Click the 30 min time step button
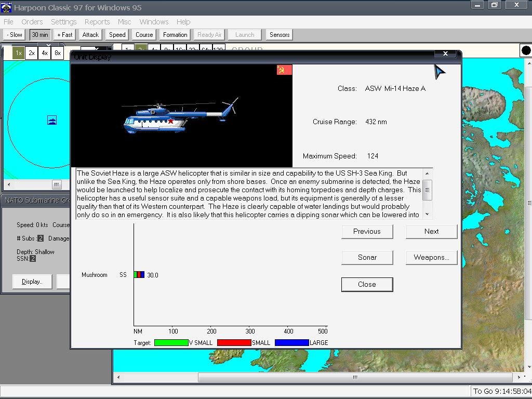Image resolution: width=532 pixels, height=399 pixels. click(x=40, y=35)
